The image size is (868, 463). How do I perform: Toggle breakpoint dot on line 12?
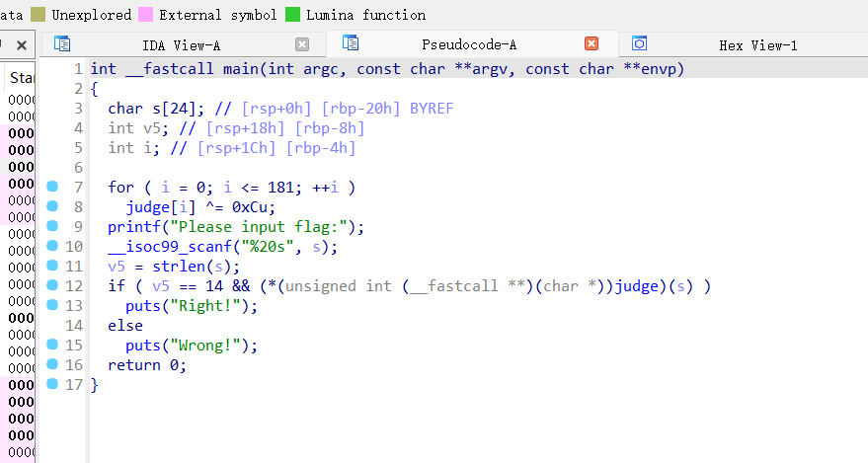52,285
